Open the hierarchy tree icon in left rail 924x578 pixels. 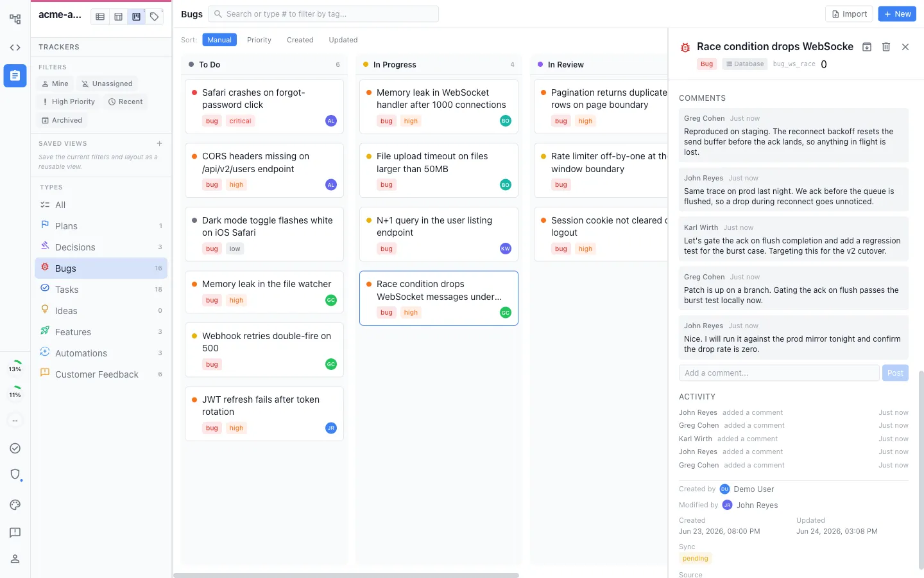point(15,19)
